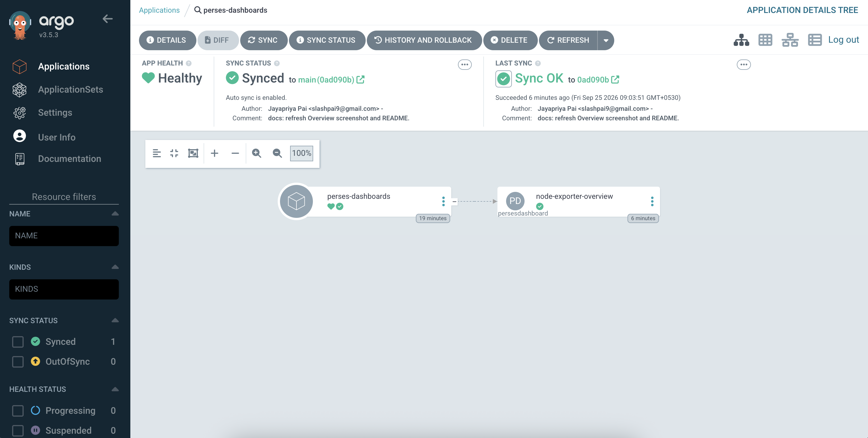Open sync status more-options ellipsis

click(x=465, y=64)
